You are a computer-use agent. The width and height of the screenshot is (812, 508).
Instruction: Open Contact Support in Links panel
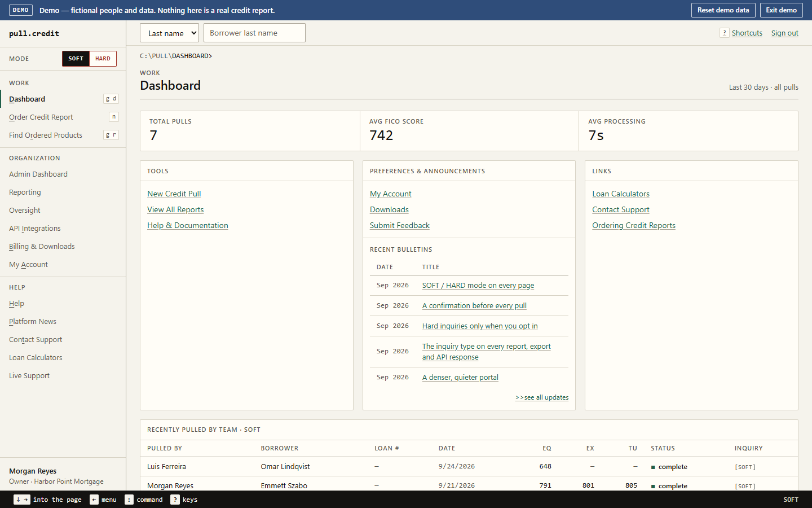(621, 209)
